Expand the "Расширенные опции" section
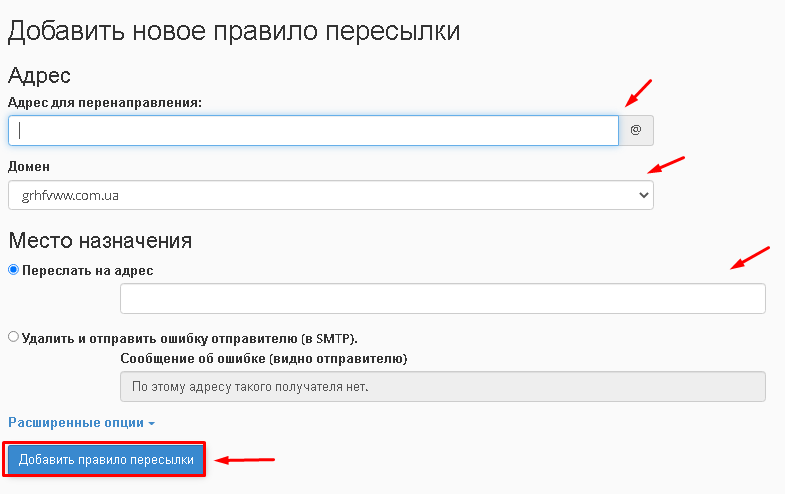The width and height of the screenshot is (785, 494). click(x=76, y=423)
